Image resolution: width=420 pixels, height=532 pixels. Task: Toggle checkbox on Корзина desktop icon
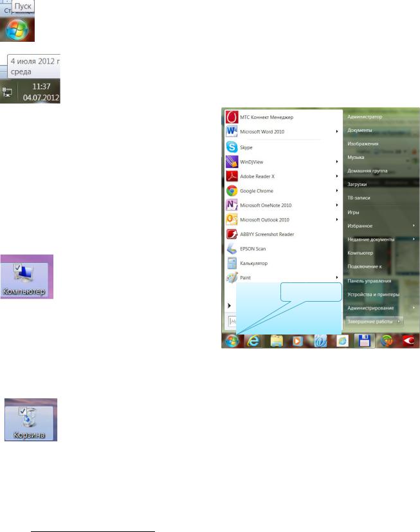(23, 411)
